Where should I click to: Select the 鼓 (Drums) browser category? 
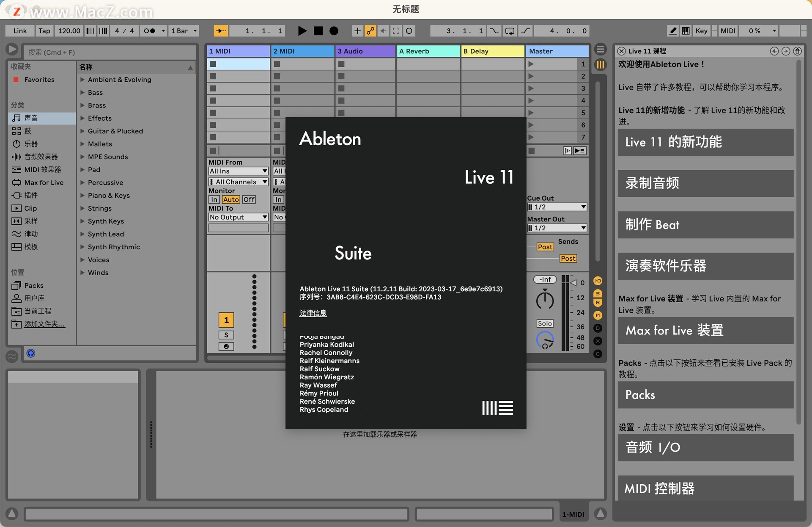[x=42, y=131]
